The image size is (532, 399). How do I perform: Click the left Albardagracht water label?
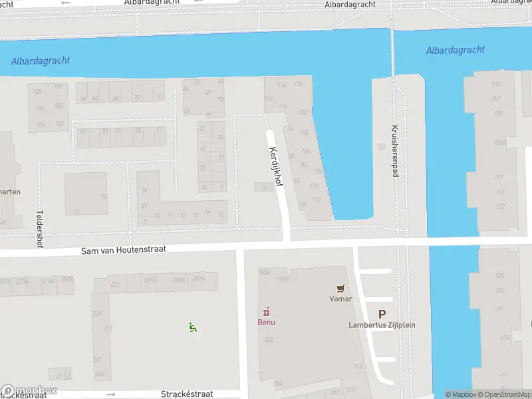[x=41, y=61]
